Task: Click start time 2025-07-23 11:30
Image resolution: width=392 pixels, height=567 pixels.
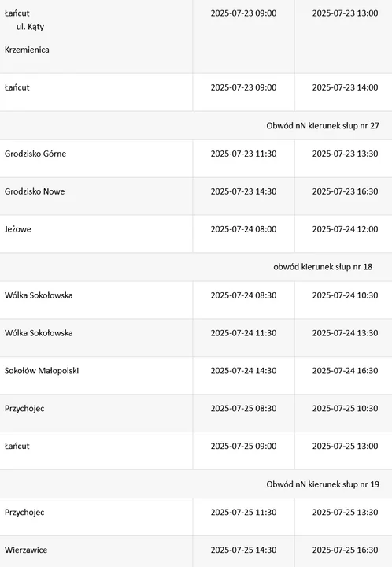Action: [x=243, y=154]
